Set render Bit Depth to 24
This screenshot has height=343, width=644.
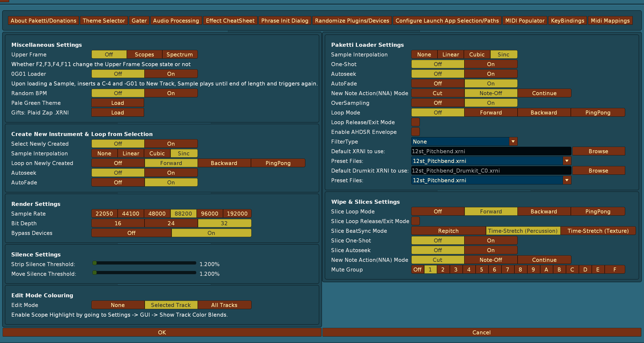click(x=171, y=223)
